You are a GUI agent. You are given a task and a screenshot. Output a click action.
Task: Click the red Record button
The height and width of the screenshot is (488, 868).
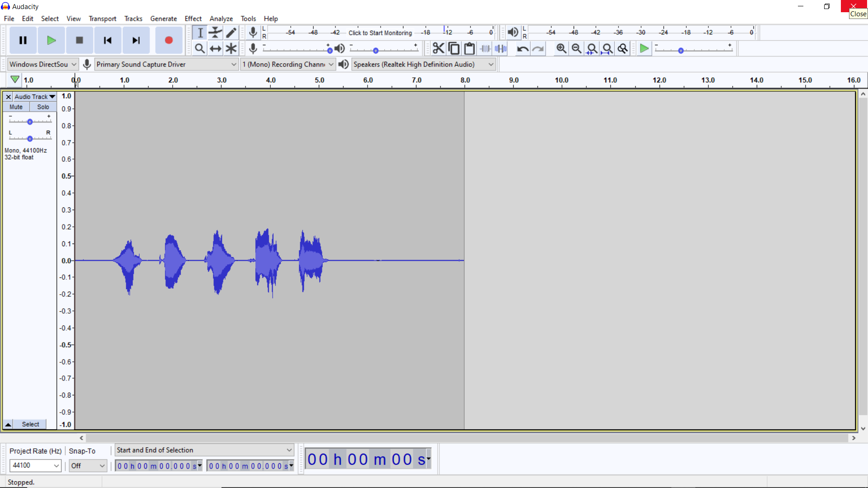click(x=169, y=40)
